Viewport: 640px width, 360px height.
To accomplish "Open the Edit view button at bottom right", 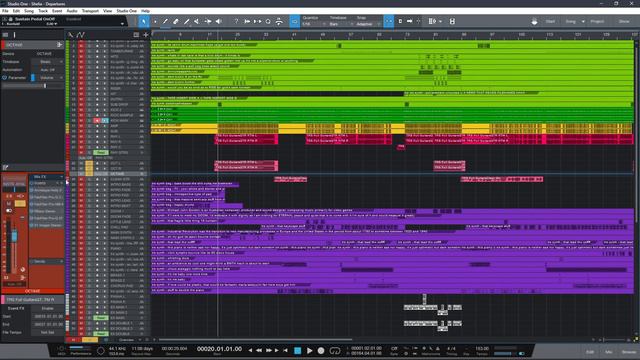I will click(590, 352).
